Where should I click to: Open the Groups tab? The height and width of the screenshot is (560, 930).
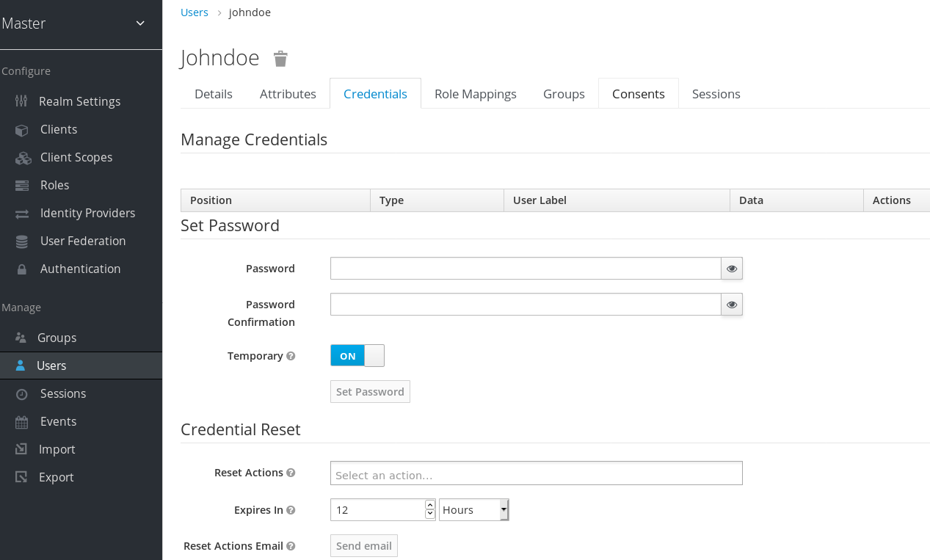coord(564,94)
